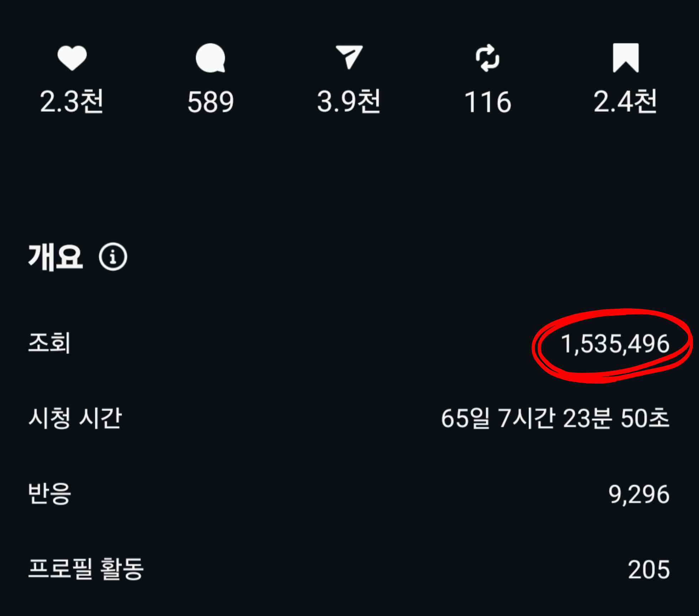This screenshot has width=699, height=616.
Task: Tap the paper plane shares icon
Action: (x=349, y=57)
